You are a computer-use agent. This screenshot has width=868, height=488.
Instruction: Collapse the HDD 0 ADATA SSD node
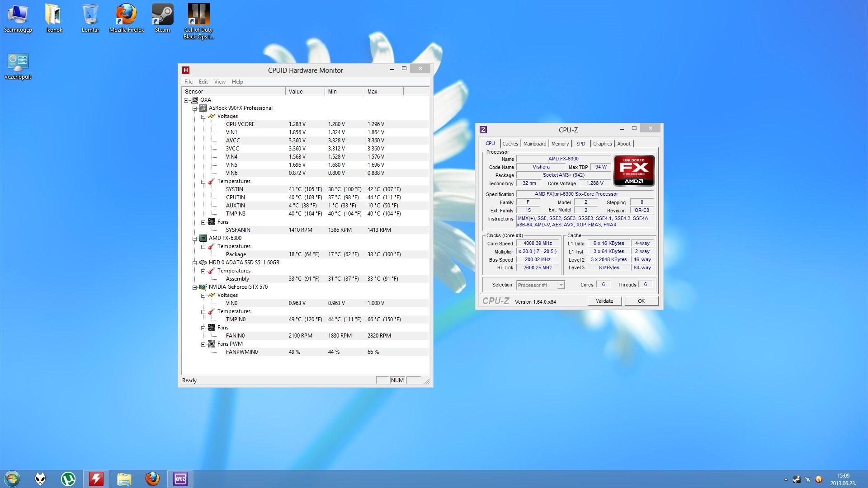[x=194, y=263]
